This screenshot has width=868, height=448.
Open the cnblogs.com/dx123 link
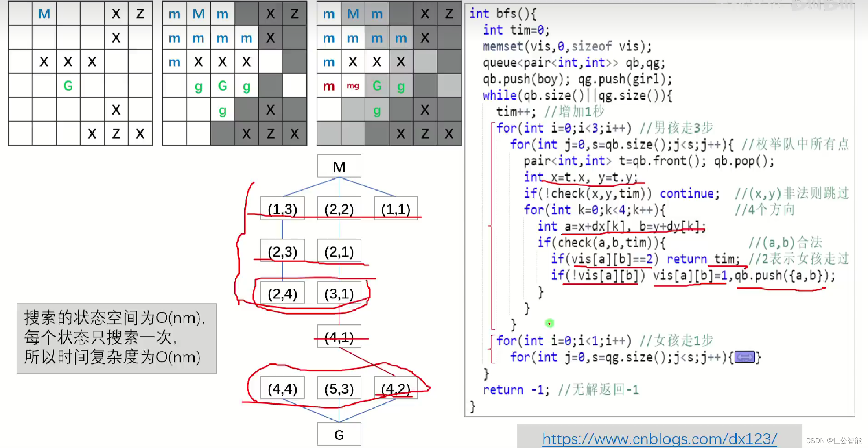[660, 439]
